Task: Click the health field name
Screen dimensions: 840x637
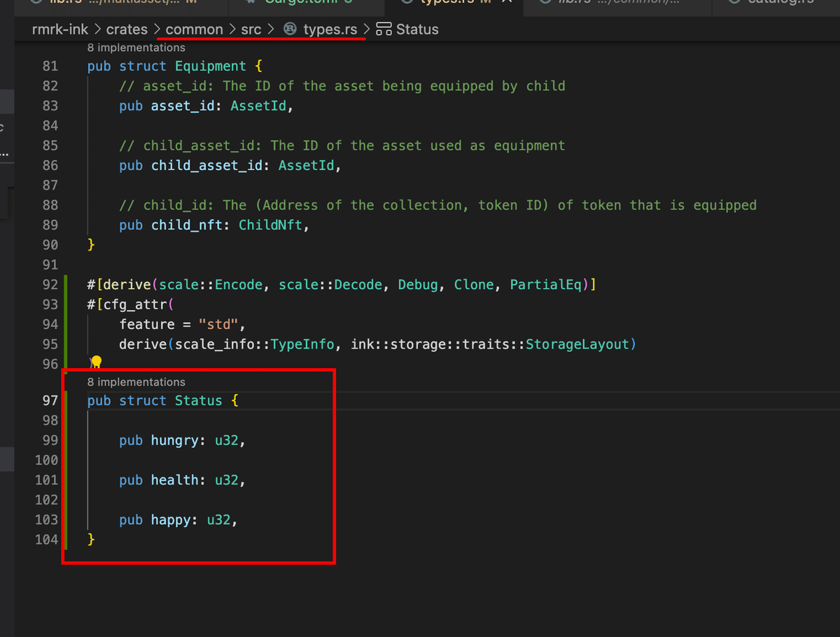Action: [175, 480]
